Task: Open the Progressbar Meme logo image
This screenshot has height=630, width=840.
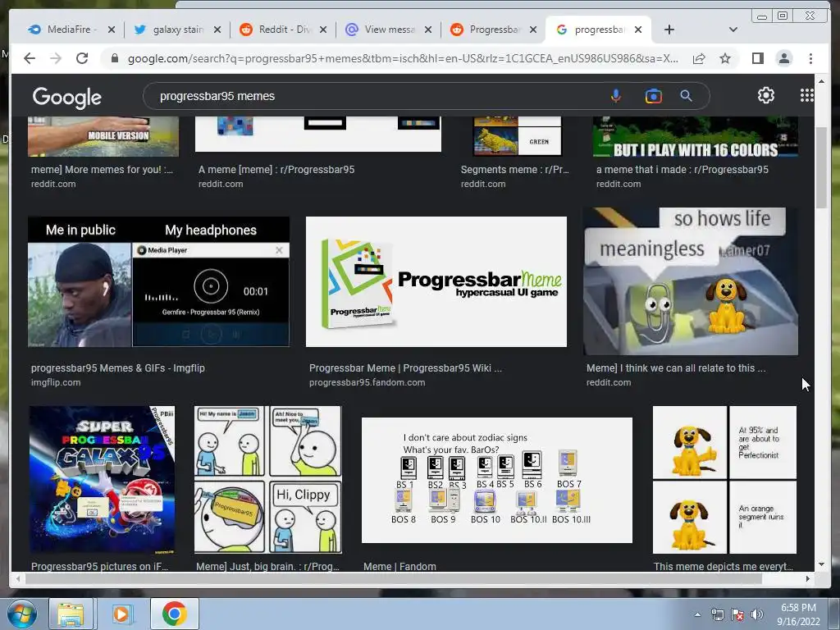Action: coord(436,282)
